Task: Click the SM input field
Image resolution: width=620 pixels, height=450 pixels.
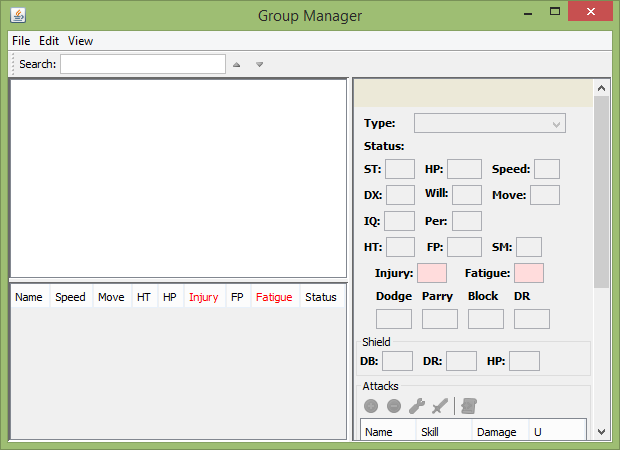Action: point(529,247)
